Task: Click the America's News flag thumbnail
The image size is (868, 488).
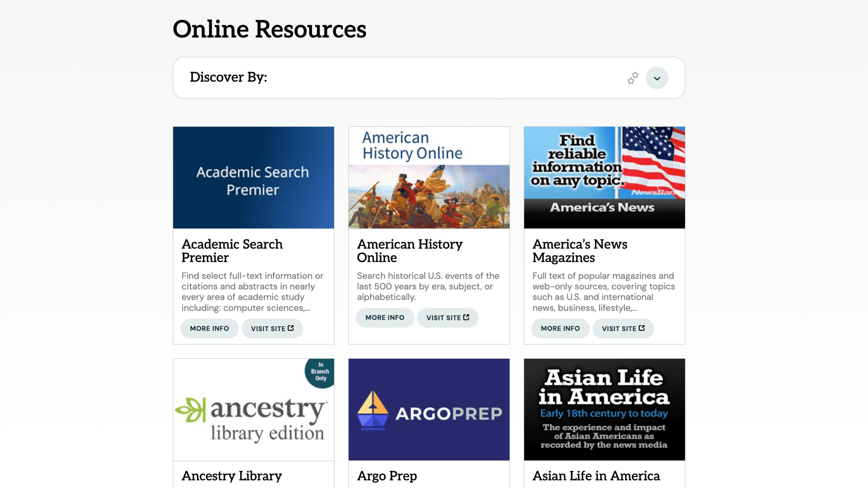Action: 604,178
